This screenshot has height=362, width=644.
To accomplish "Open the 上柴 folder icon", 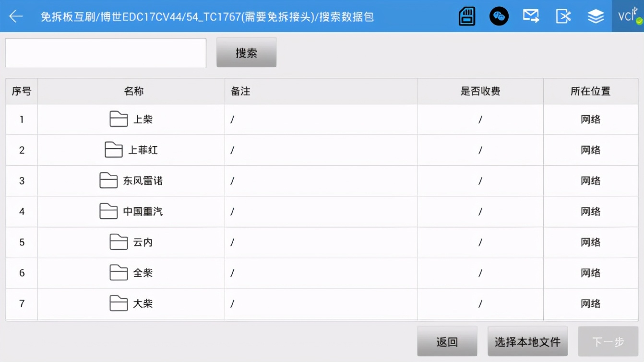I will pos(119,119).
